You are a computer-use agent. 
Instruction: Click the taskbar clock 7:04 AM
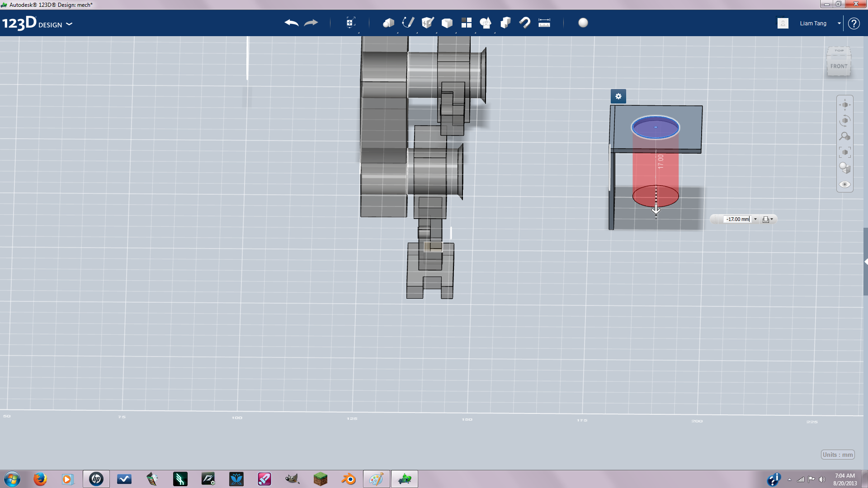[x=845, y=476]
